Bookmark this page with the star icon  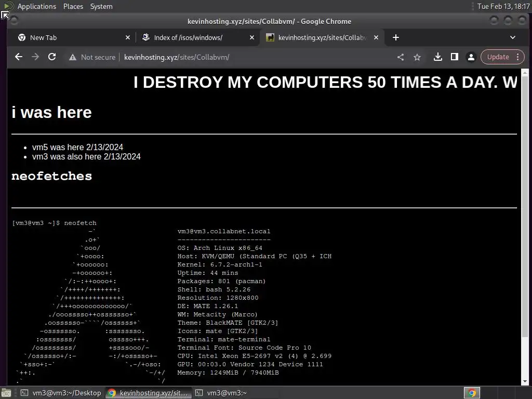[x=417, y=57]
